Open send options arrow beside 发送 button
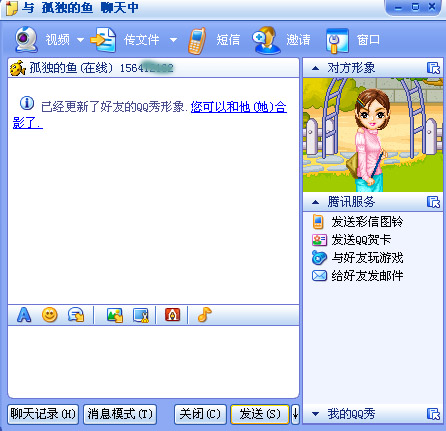446x431 pixels. (295, 414)
